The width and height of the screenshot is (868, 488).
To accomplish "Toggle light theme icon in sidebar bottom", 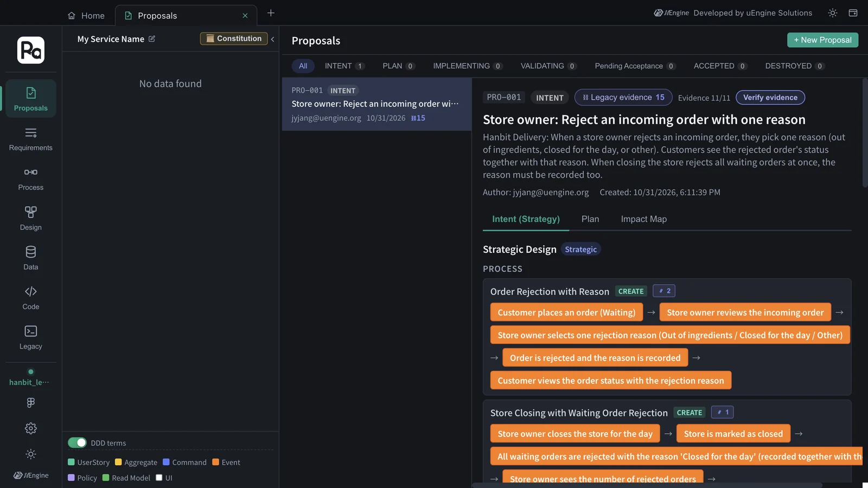I will pyautogui.click(x=31, y=454).
